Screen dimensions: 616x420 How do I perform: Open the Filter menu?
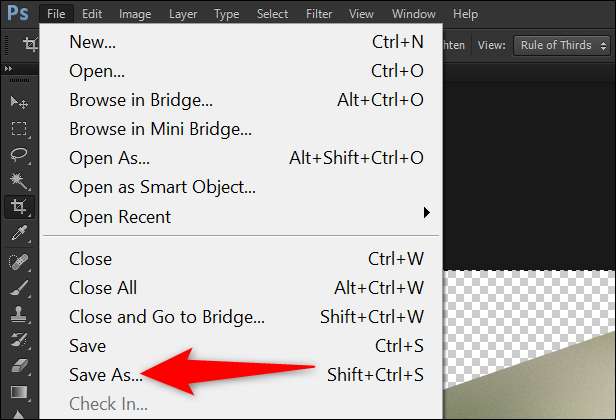(321, 14)
